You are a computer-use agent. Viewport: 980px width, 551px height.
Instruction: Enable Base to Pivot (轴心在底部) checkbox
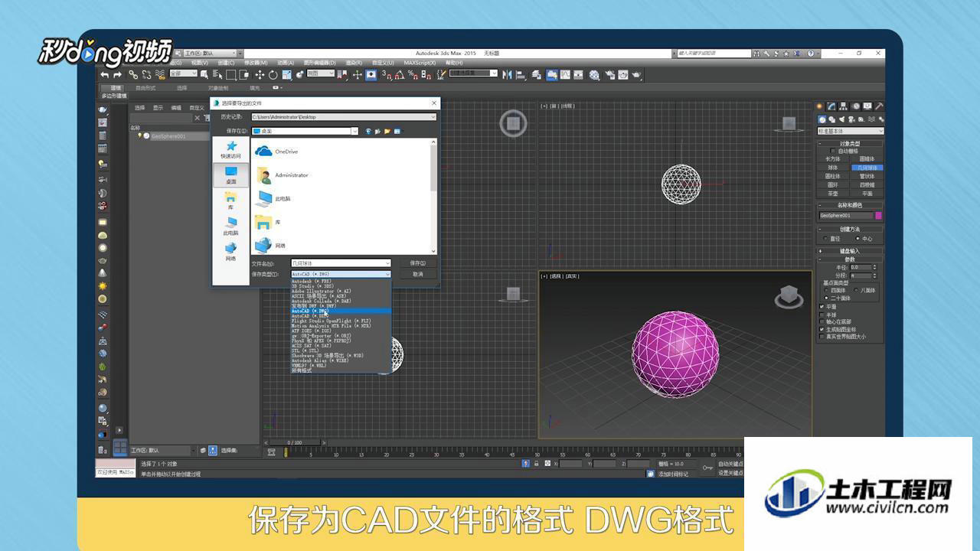pyautogui.click(x=822, y=321)
